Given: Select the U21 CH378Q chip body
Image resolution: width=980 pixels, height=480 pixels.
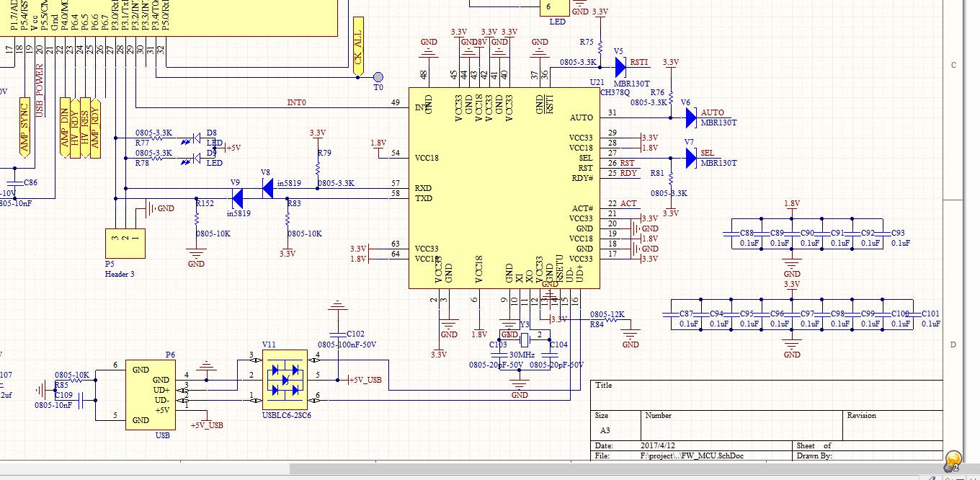Looking at the screenshot, I should (x=504, y=188).
